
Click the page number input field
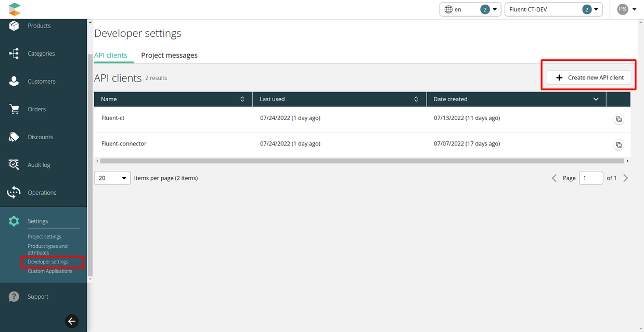click(590, 178)
